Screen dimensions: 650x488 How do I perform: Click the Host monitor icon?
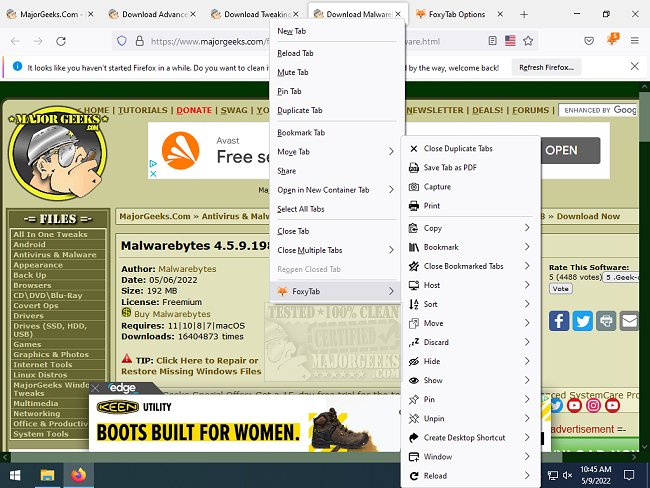click(414, 285)
